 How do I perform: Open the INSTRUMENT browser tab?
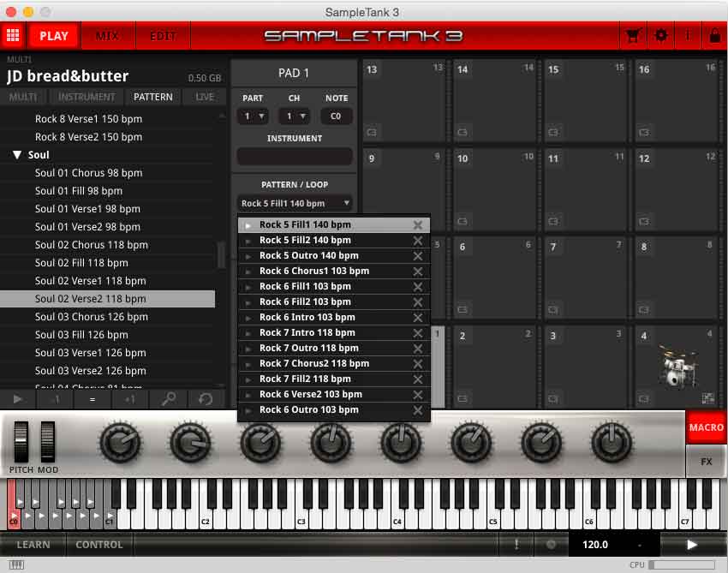click(87, 97)
